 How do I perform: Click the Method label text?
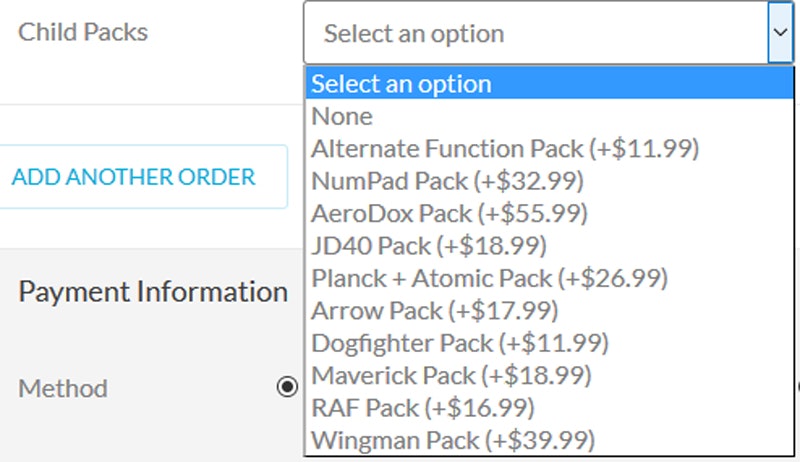[63, 387]
